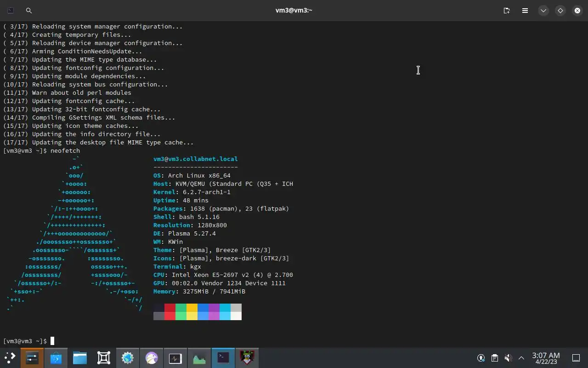Image resolution: width=588 pixels, height=368 pixels.
Task: Launch the globe with gear browser icon
Action: pos(128,358)
